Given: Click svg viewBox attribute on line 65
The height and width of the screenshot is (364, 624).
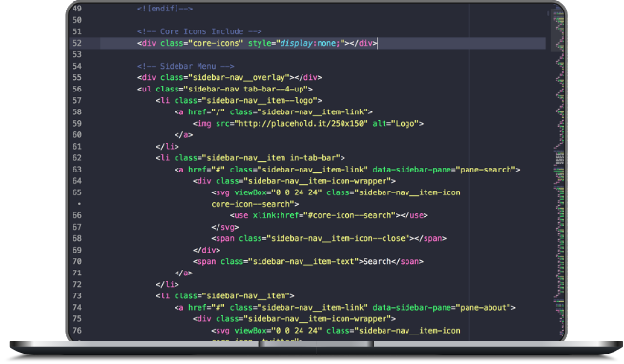Looking at the screenshot, I should click(278, 192).
